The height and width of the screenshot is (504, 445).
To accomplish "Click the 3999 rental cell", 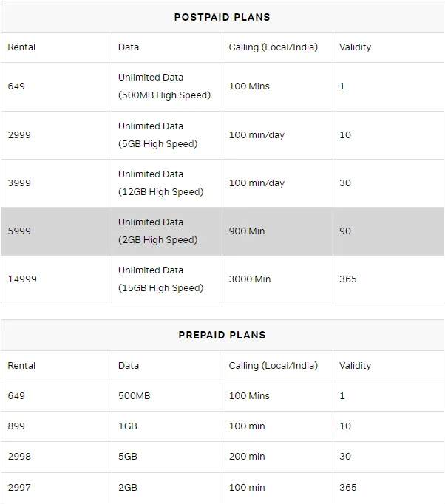I will click(56, 183).
